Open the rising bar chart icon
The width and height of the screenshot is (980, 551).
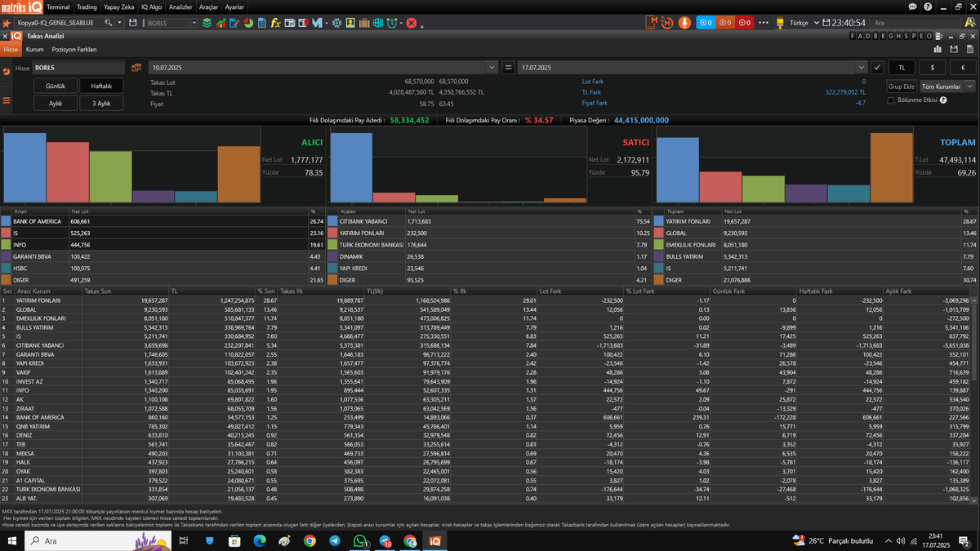point(220,23)
